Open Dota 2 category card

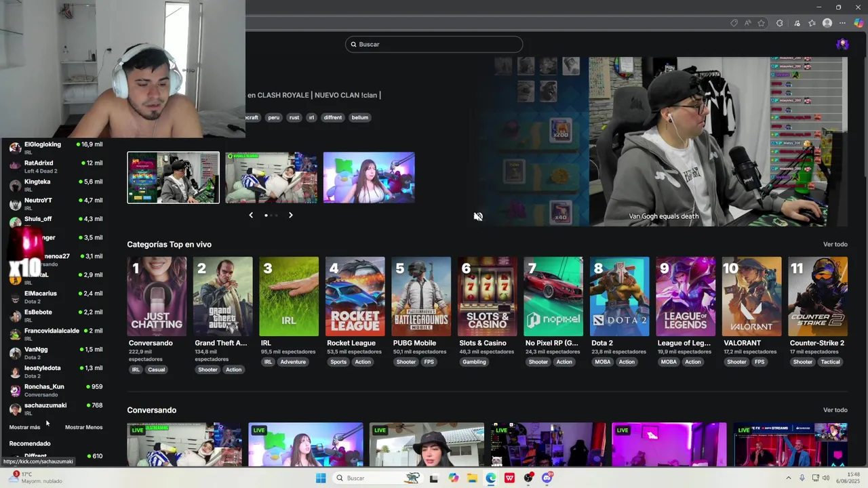619,296
